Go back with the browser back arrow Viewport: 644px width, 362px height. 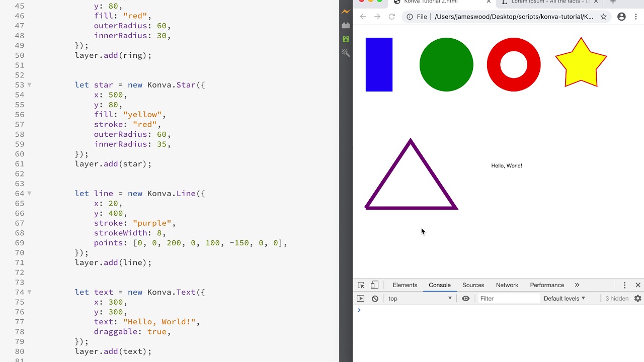363,17
